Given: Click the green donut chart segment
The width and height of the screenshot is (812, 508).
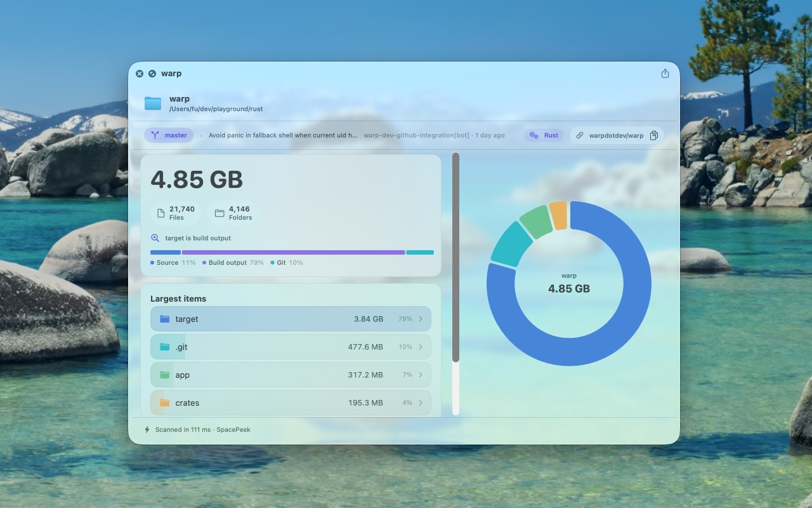Looking at the screenshot, I should pyautogui.click(x=537, y=222).
